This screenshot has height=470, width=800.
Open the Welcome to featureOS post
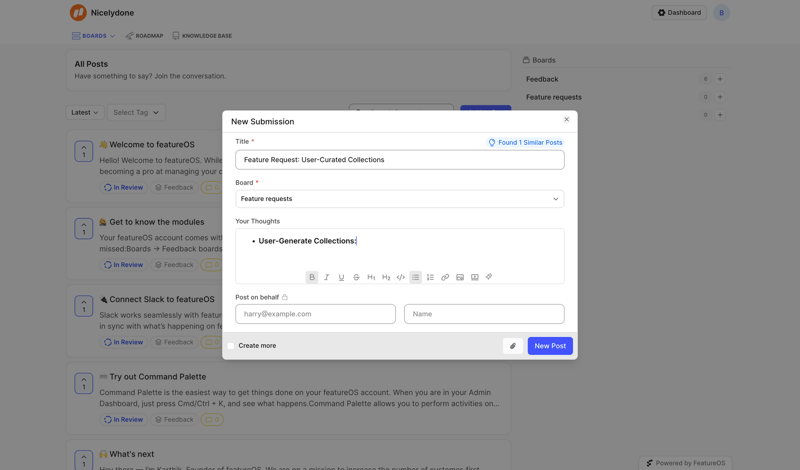coord(152,144)
